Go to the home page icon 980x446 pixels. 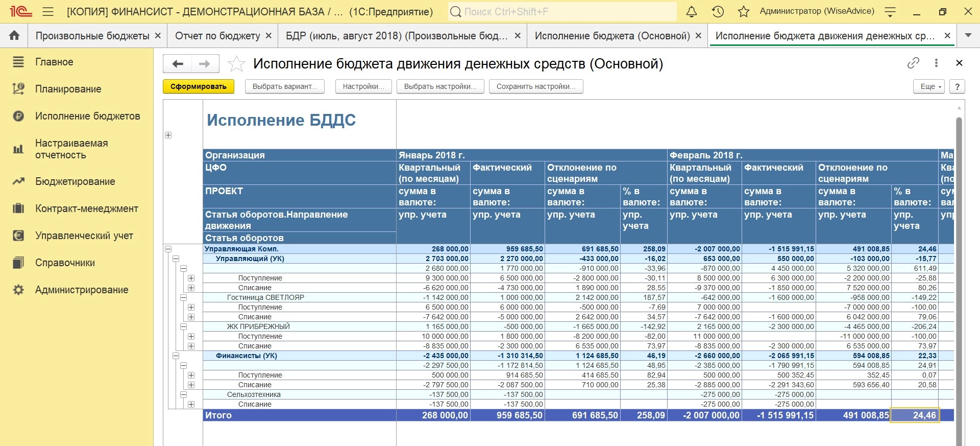coord(14,35)
